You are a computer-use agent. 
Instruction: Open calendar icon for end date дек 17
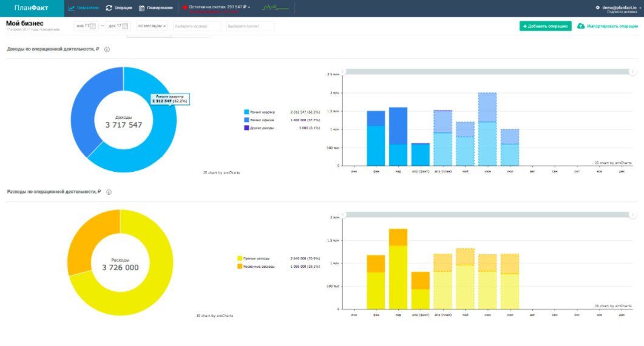point(126,26)
